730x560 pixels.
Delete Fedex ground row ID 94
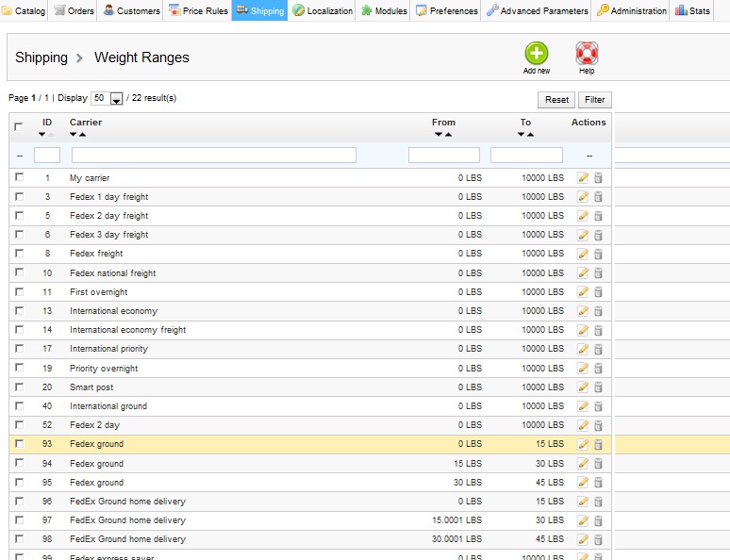[599, 463]
